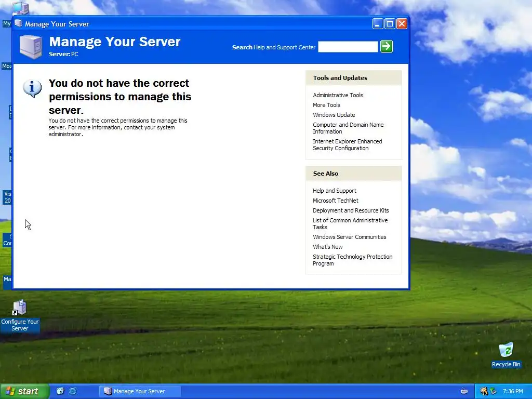532x399 pixels.
Task: Click the green search go arrow button
Action: (x=387, y=46)
